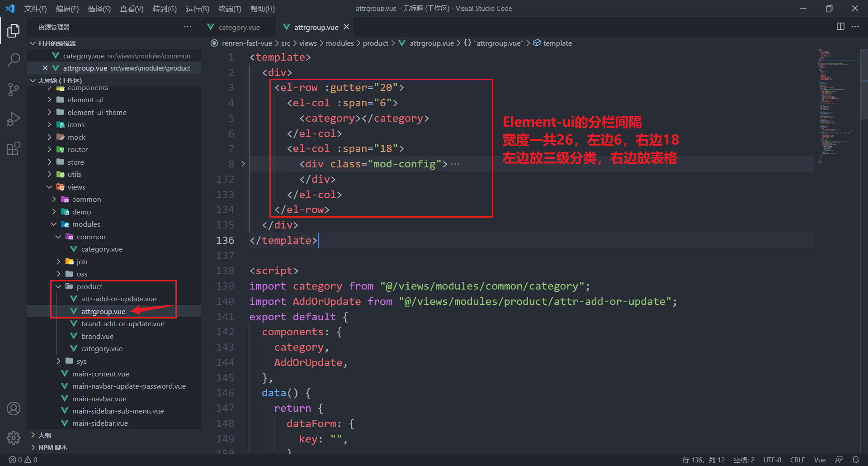Open the Manage gear icon
Screen dimensions: 868x466
point(14,438)
